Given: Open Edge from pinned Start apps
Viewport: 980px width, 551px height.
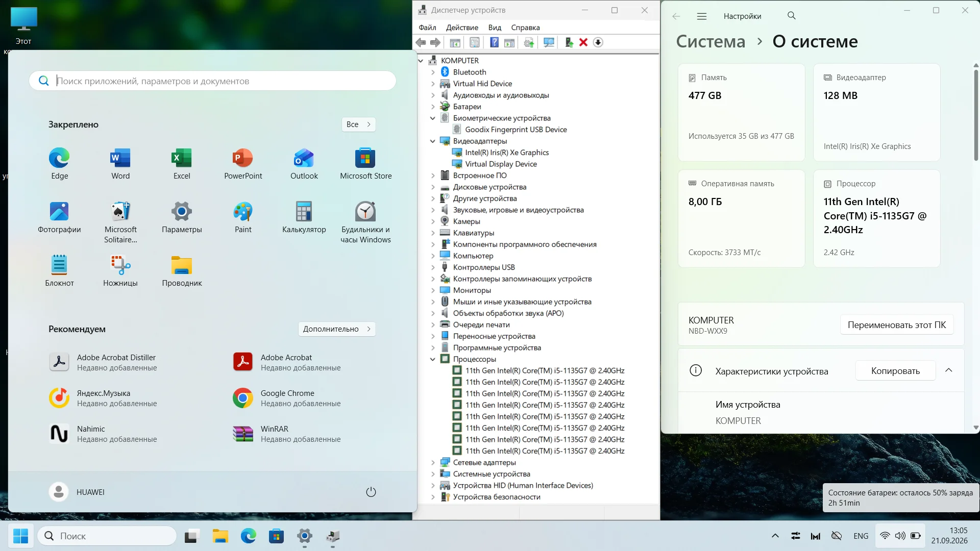Looking at the screenshot, I should (59, 164).
